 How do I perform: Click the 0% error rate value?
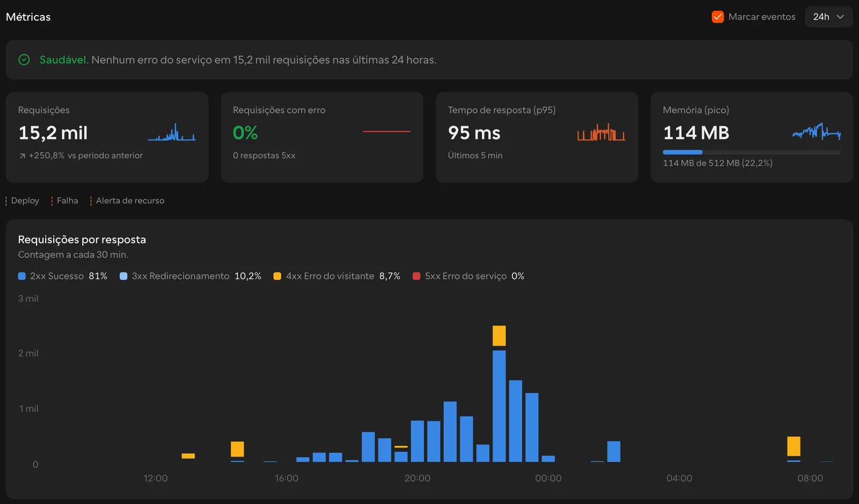245,133
